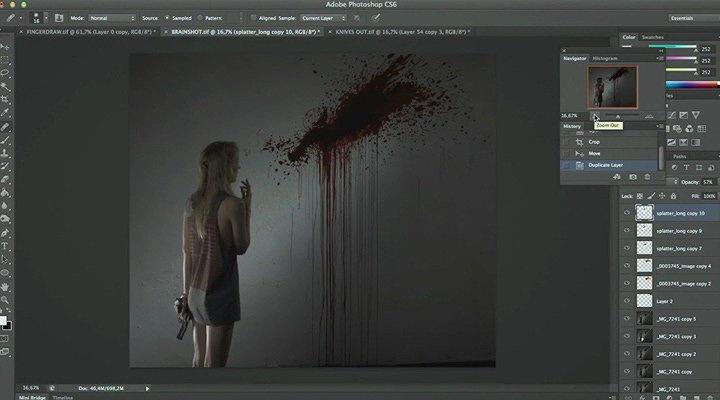Screen dimensions: 720x400
Task: Select the Type tool in toolbar
Action: click(x=6, y=246)
